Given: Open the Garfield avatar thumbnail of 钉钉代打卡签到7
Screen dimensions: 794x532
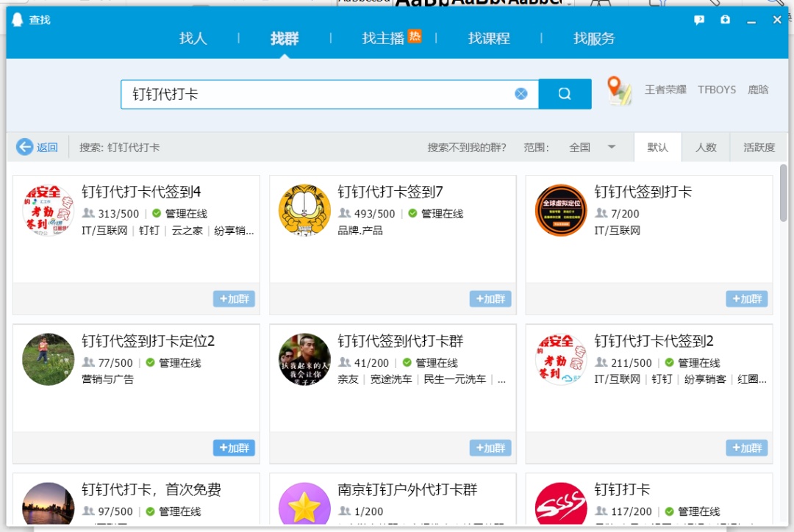Looking at the screenshot, I should pyautogui.click(x=304, y=211).
